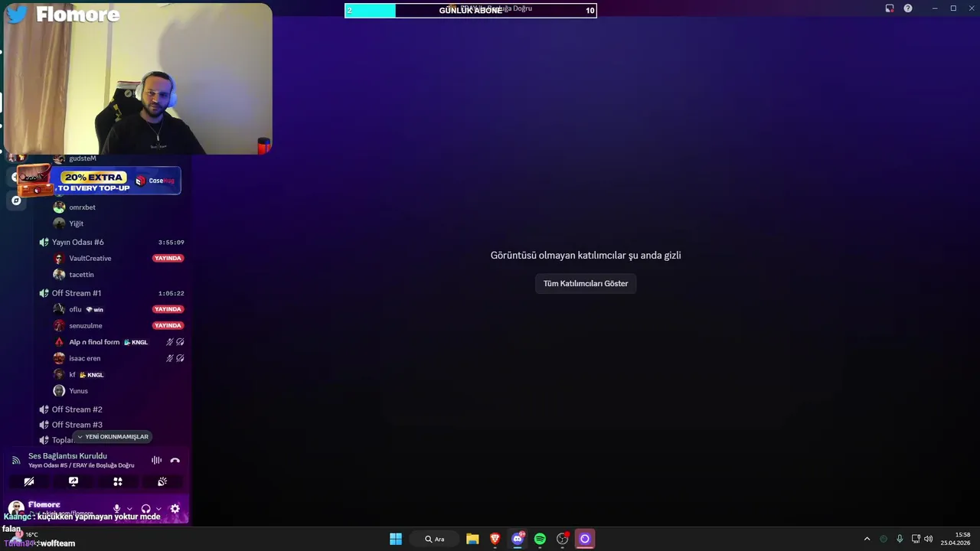Click Tüm Katılımcıları Göster button

[586, 283]
